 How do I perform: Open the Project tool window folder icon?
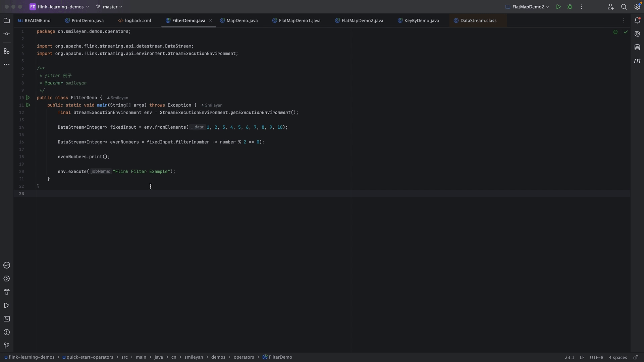tap(7, 21)
